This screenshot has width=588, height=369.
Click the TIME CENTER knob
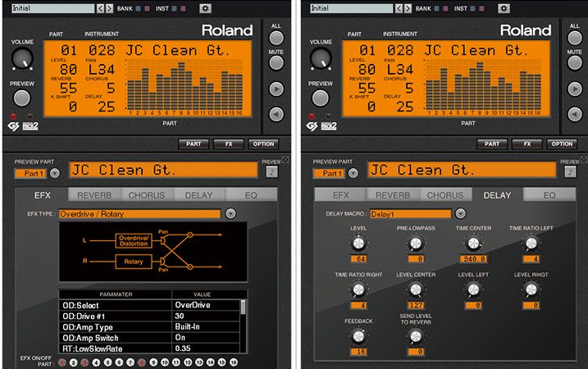pos(474,244)
